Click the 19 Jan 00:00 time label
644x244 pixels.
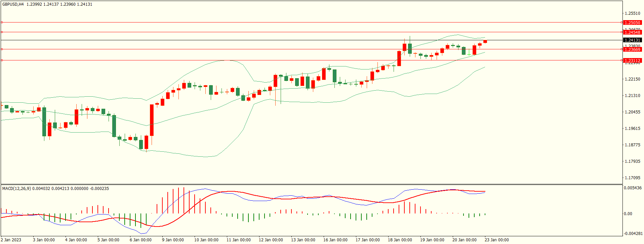point(432,240)
